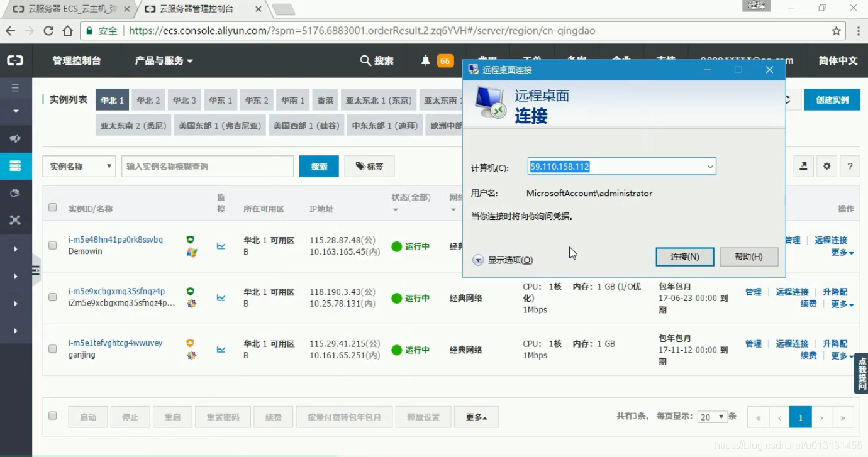The width and height of the screenshot is (868, 457).
Task: Click the cross-network sidebar icon
Action: 15,220
